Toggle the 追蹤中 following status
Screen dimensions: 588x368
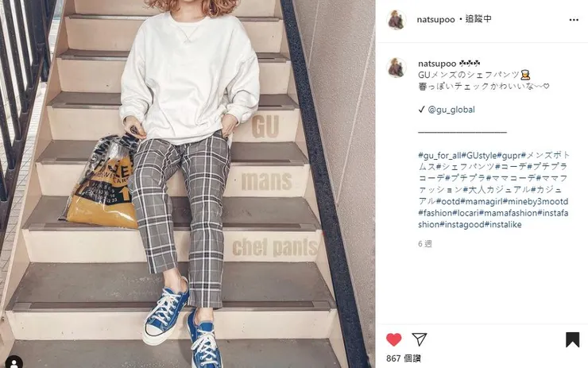[478, 19]
